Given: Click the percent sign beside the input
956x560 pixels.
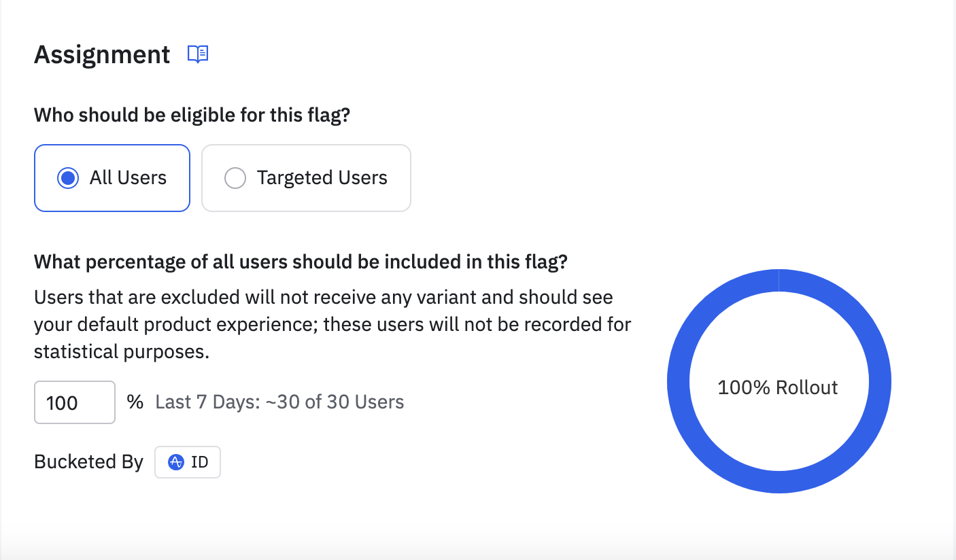Looking at the screenshot, I should 135,402.
